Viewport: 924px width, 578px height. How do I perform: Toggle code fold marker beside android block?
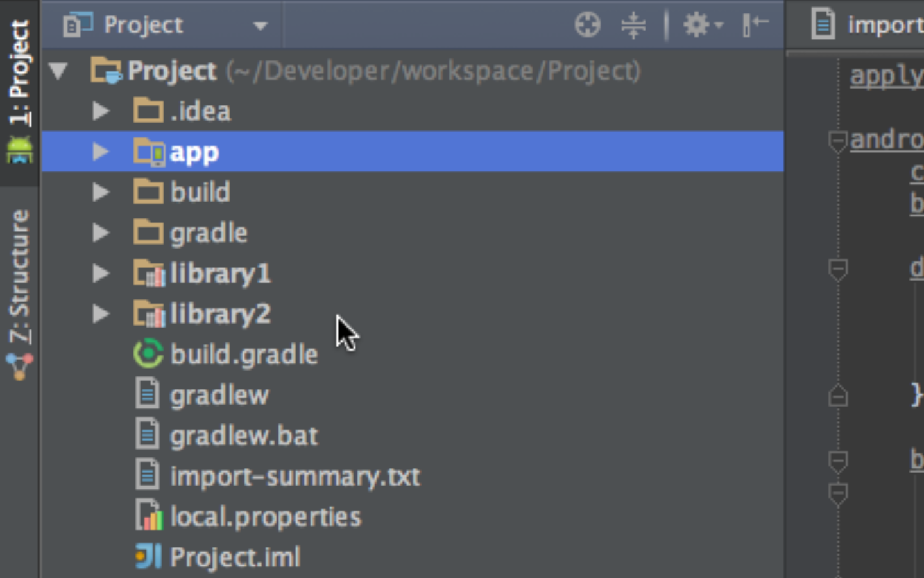[837, 140]
